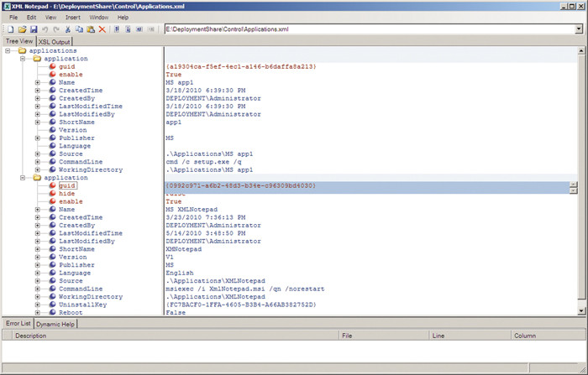The width and height of the screenshot is (588, 375).
Task: Click the Open file folder icon
Action: click(x=21, y=29)
